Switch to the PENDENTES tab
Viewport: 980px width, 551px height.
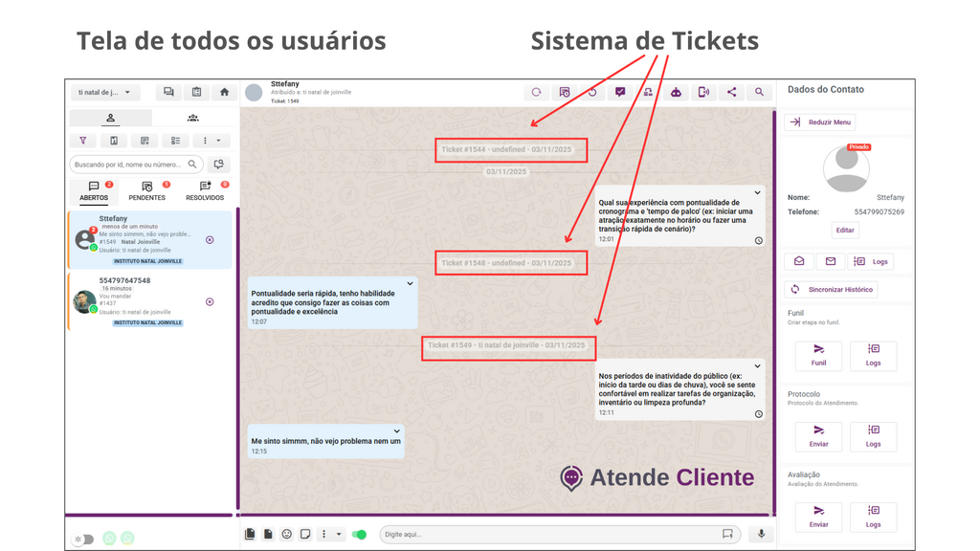point(146,191)
